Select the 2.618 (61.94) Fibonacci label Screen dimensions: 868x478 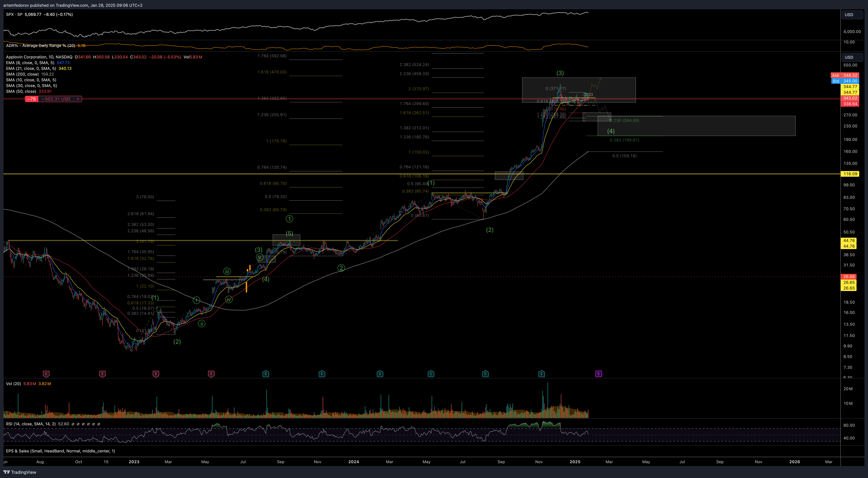pyautogui.click(x=140, y=214)
